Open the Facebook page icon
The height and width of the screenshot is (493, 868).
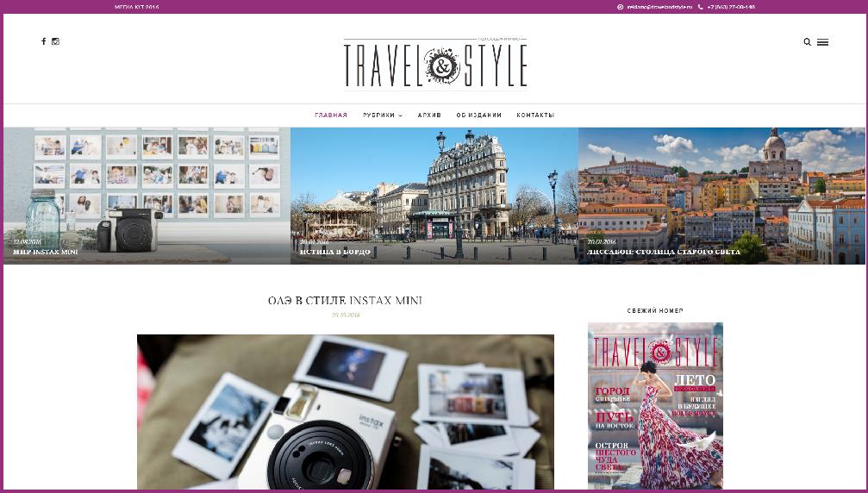pos(44,41)
